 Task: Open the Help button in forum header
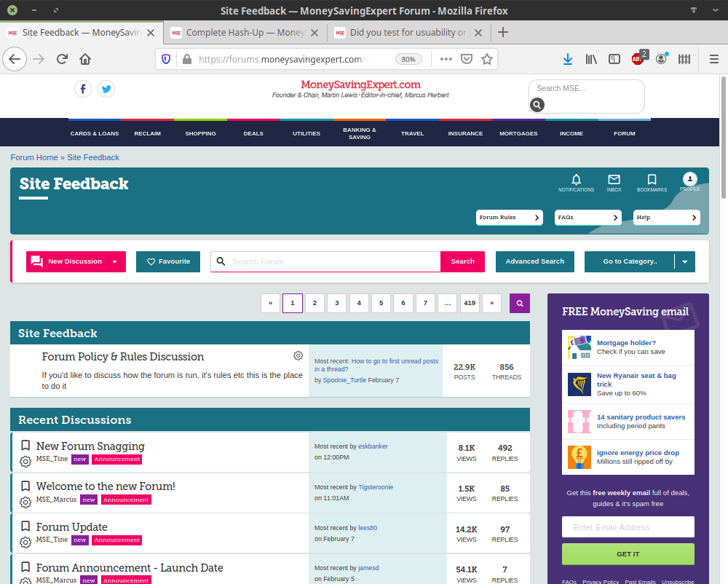(x=667, y=218)
